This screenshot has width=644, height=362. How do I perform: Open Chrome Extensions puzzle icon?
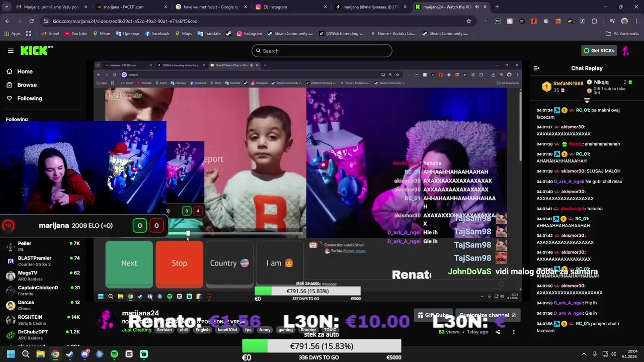click(595, 21)
